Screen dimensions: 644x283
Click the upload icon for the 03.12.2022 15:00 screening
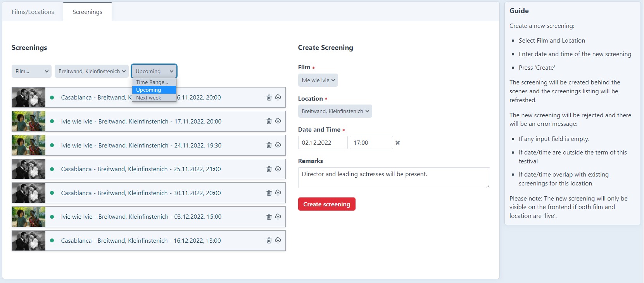(278, 217)
